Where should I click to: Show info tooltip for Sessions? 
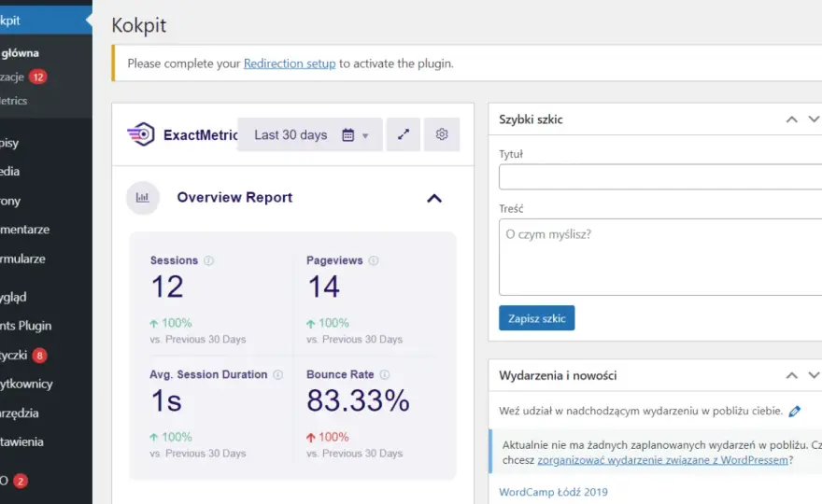click(x=208, y=260)
